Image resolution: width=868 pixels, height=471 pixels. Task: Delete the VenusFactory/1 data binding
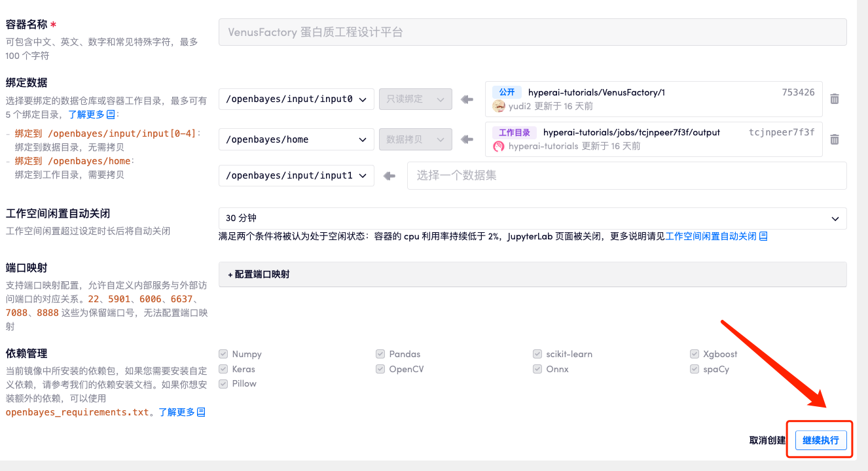(x=835, y=99)
